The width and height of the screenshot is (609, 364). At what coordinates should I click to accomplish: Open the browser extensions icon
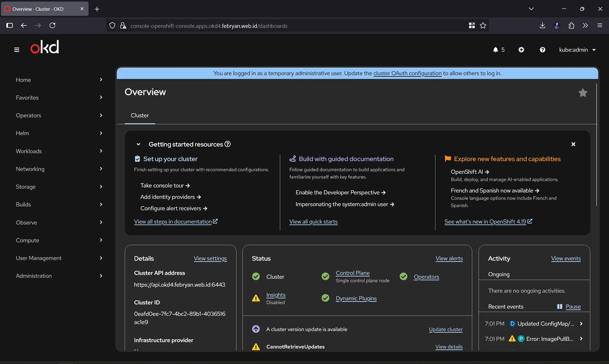pos(571,25)
